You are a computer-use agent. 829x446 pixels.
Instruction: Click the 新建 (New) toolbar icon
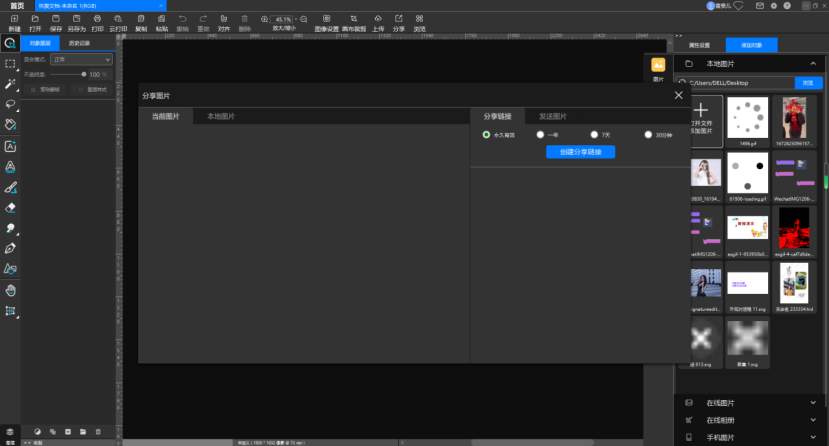coord(14,20)
